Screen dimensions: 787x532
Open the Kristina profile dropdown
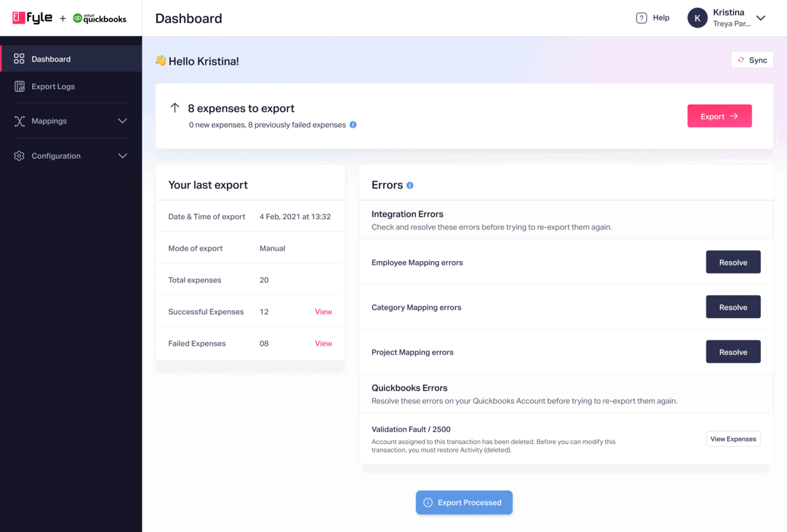pos(760,18)
